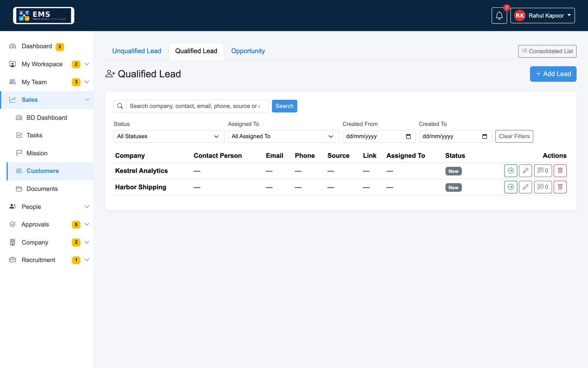Select the Qualified Lead tab

coord(196,51)
